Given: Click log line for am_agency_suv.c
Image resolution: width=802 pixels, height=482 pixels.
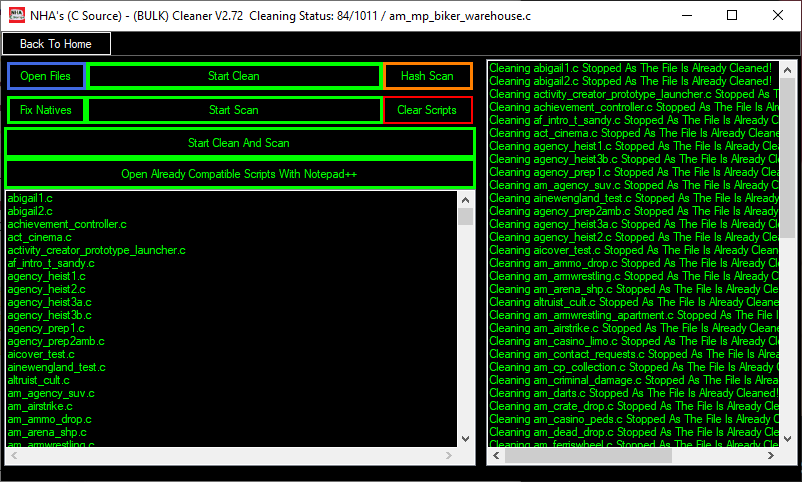Looking at the screenshot, I should coord(634,185).
